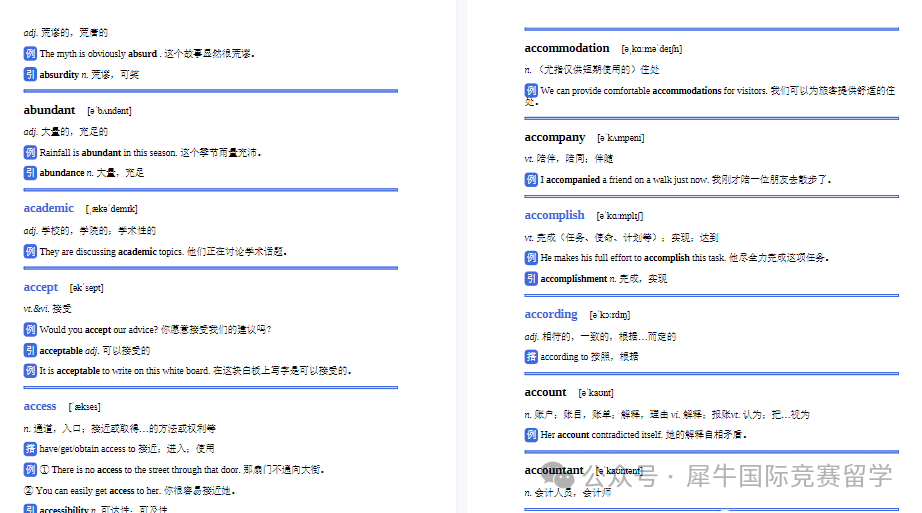
Task: Click the derivative icon beside 'accomplishment'
Action: (531, 278)
